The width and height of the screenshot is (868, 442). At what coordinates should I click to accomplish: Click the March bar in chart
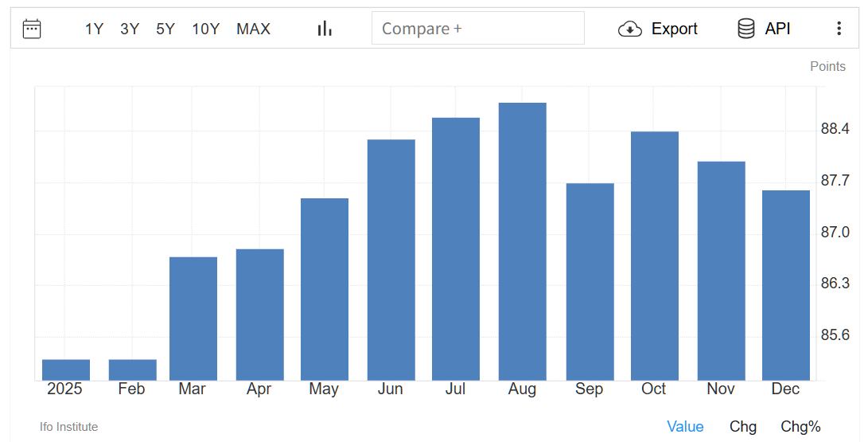[x=193, y=319]
